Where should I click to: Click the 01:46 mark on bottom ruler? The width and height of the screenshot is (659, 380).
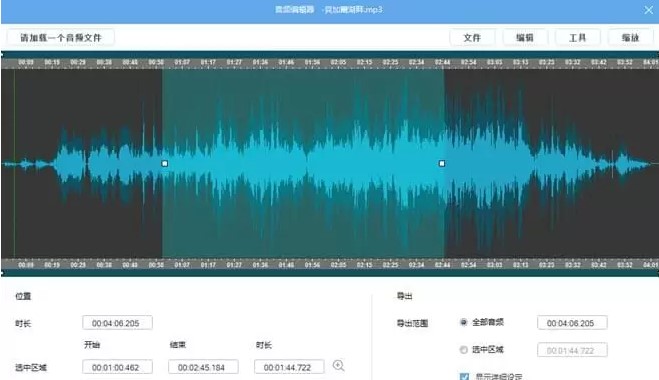pos(286,265)
